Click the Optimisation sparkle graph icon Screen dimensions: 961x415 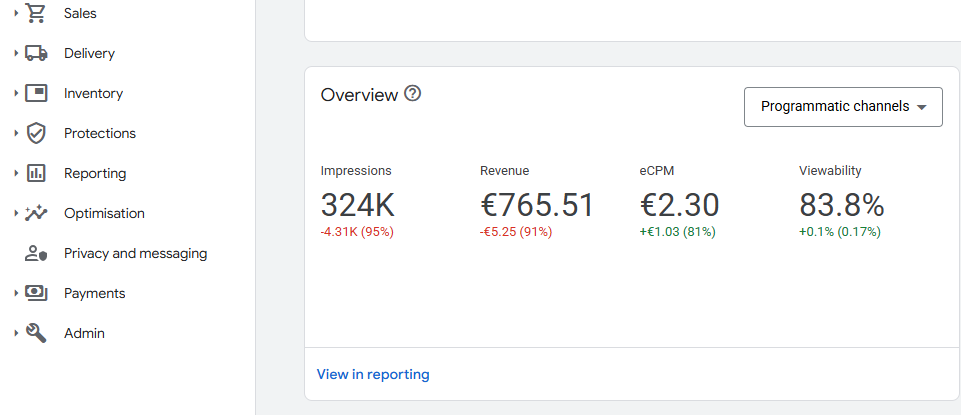tap(36, 213)
